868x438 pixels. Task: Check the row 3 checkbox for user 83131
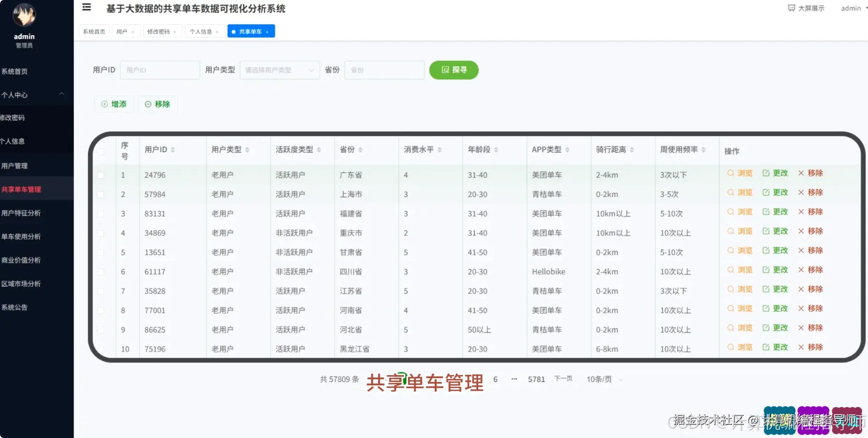pyautogui.click(x=101, y=214)
